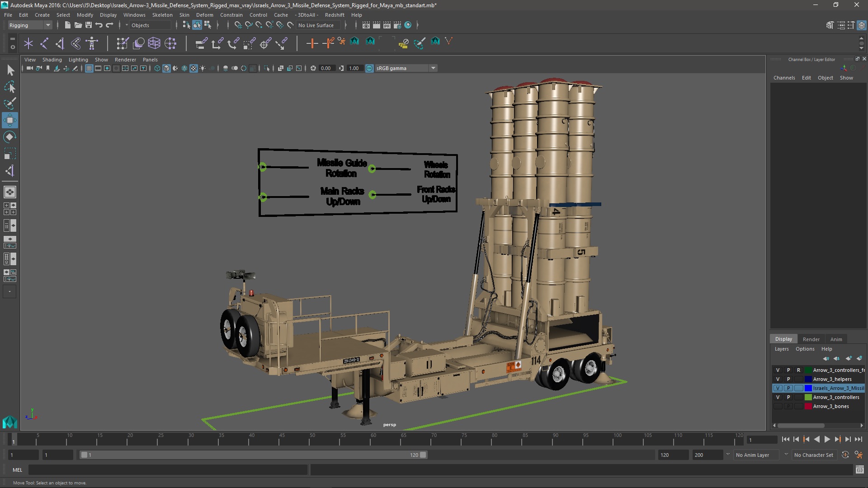Go to start of playback range
The width and height of the screenshot is (868, 488).
pos(785,439)
